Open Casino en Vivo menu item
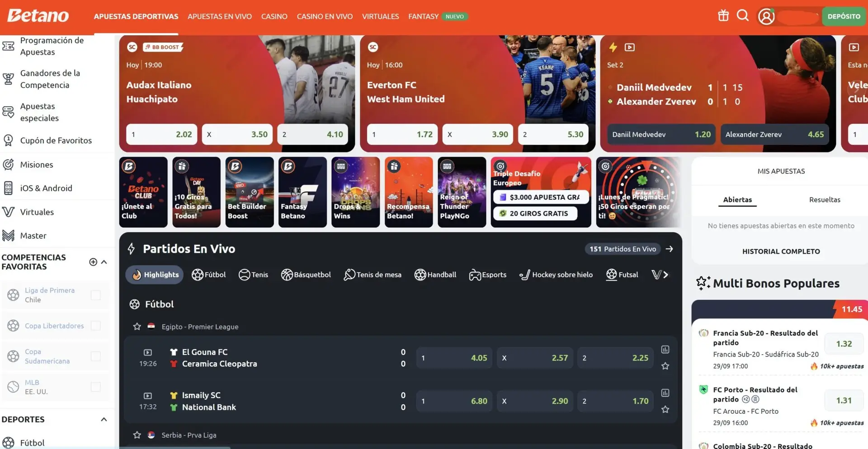 pyautogui.click(x=325, y=16)
